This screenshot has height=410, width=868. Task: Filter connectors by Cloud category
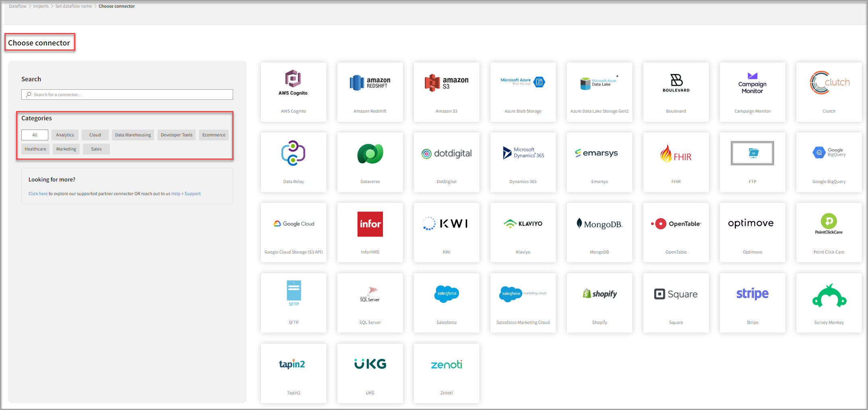[95, 135]
